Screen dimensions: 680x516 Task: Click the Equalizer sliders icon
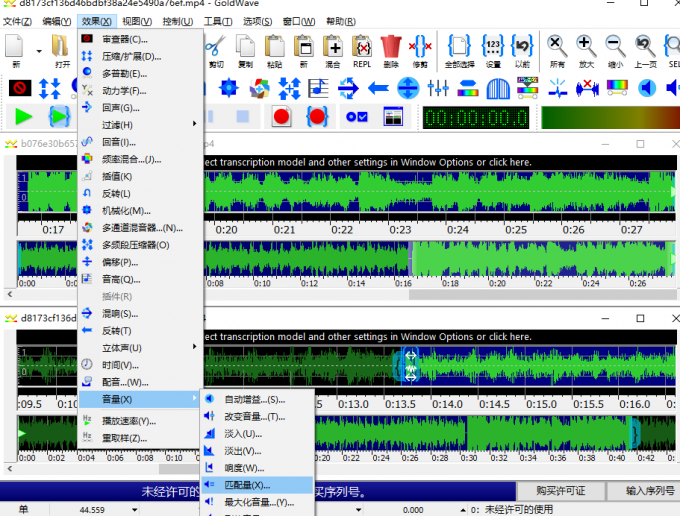(x=438, y=88)
